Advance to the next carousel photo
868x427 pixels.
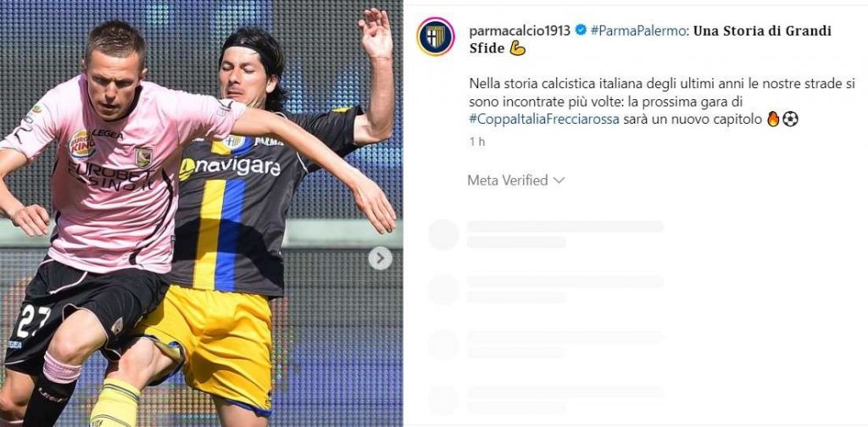tap(381, 258)
